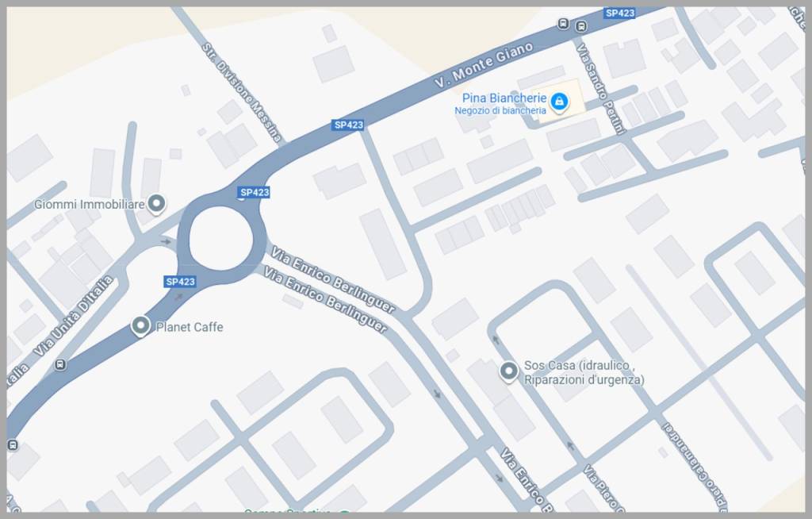Select the Str. Divisione Messina street label
The height and width of the screenshot is (519, 812).
[x=242, y=93]
